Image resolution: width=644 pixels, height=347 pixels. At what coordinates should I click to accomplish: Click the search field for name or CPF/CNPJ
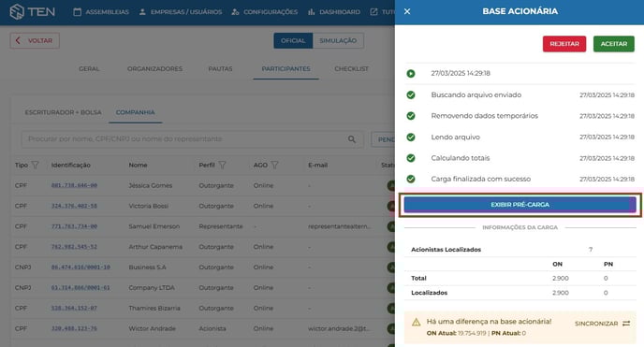[x=192, y=139]
